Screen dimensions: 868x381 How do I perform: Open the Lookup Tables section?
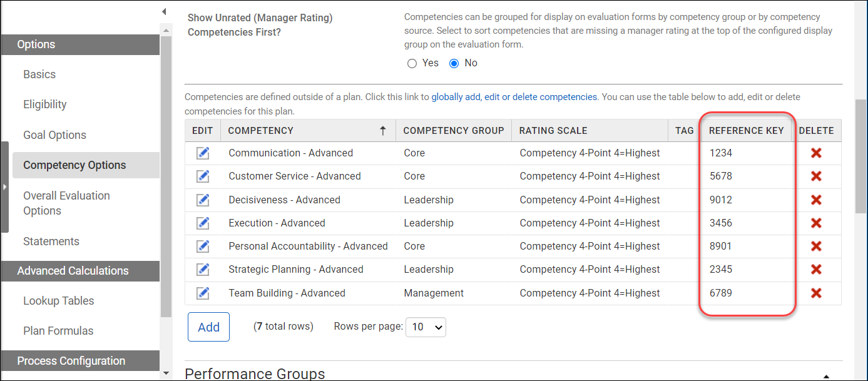pos(58,300)
